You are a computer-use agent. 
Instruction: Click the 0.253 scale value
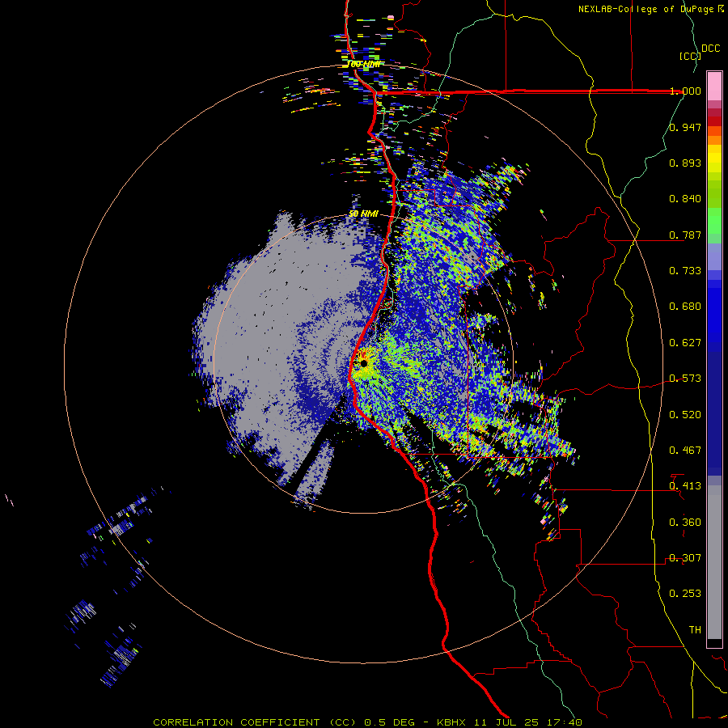coord(685,594)
